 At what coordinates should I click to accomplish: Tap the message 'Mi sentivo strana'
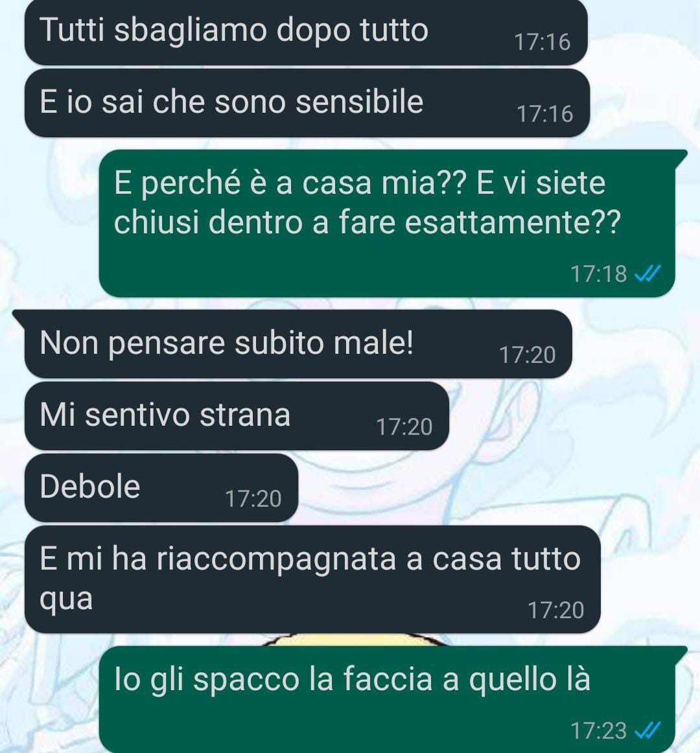point(237,416)
